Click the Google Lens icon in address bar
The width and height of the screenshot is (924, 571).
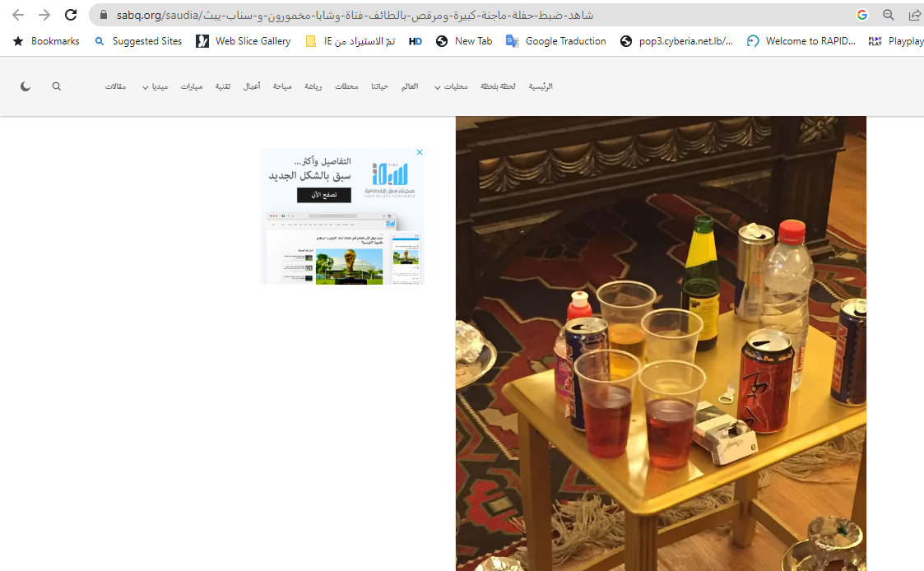tap(862, 15)
